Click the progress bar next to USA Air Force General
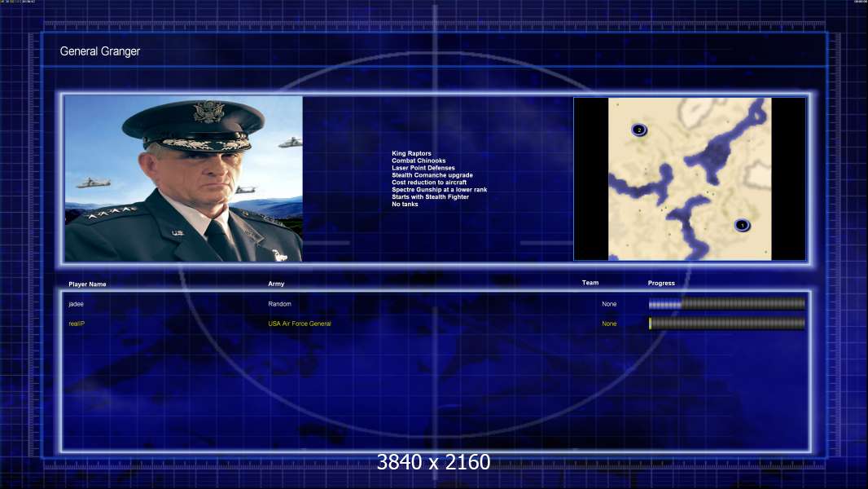Image resolution: width=868 pixels, height=489 pixels. (x=727, y=324)
